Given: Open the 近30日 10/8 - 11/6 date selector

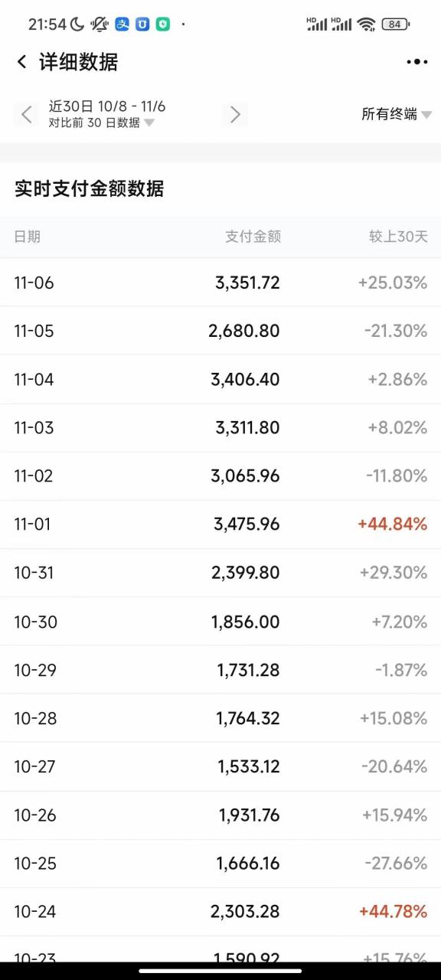Looking at the screenshot, I should point(107,106).
